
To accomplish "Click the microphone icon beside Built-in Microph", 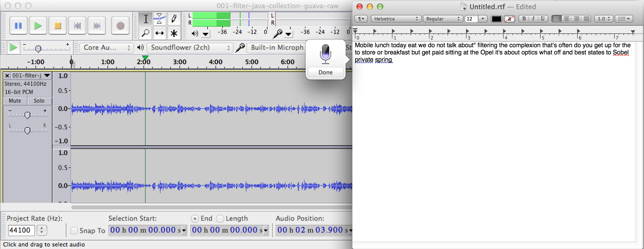I will click(x=240, y=48).
